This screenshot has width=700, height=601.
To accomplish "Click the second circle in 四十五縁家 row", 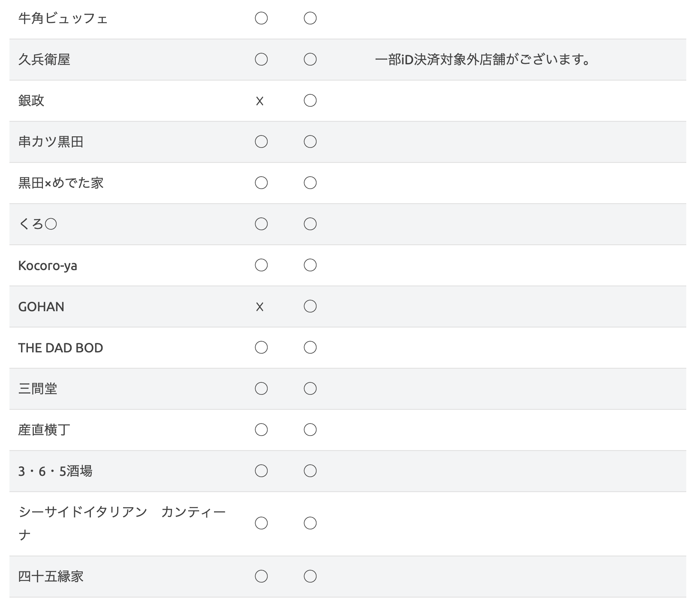I will click(310, 577).
